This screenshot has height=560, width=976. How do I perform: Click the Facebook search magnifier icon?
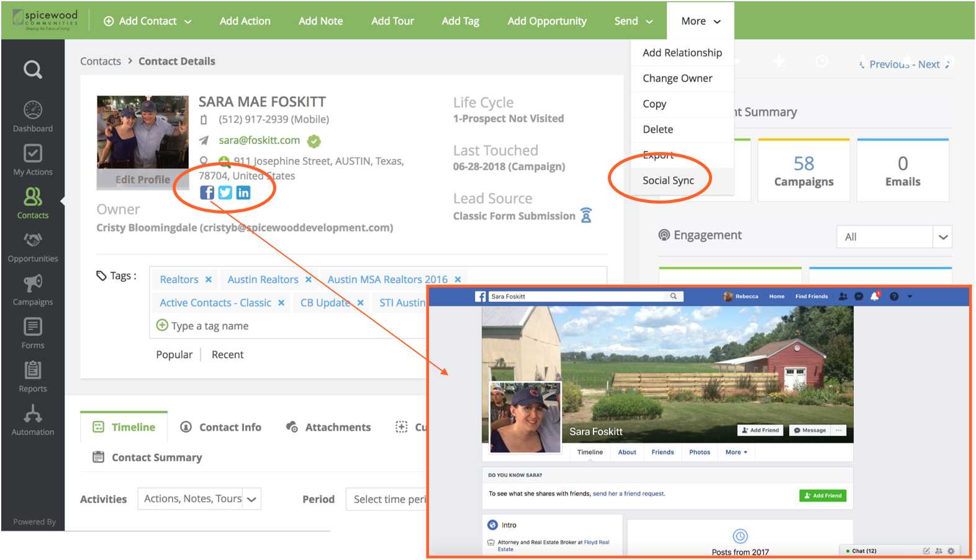pos(674,296)
